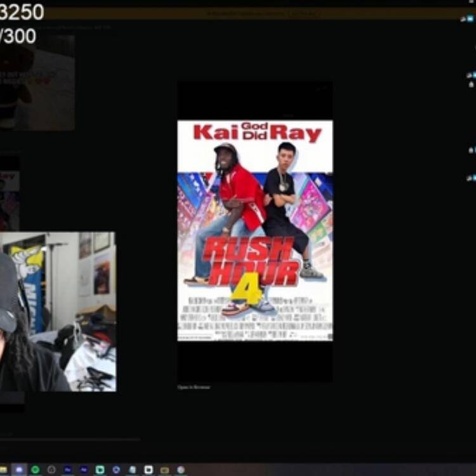Viewport: 476px width, 476px height.
Task: Open the green play-button app in taskbar
Action: (x=100, y=470)
